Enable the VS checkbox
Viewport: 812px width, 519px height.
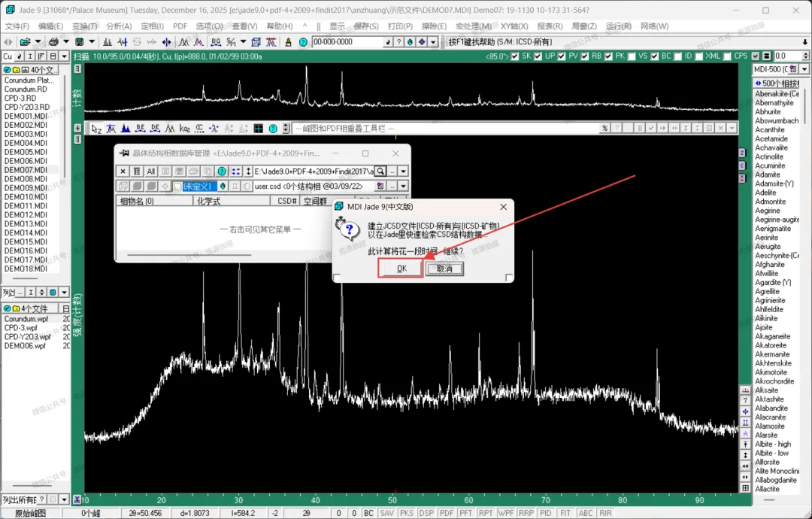tap(632, 56)
